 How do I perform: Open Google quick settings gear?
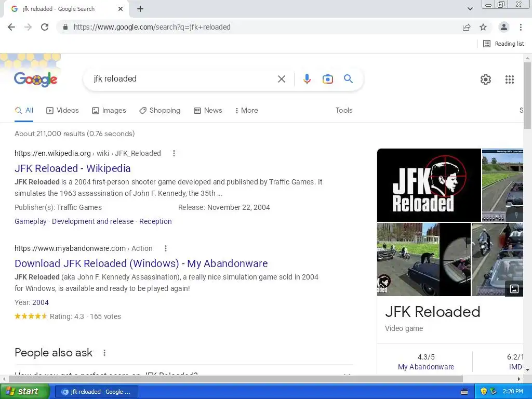[x=486, y=79]
